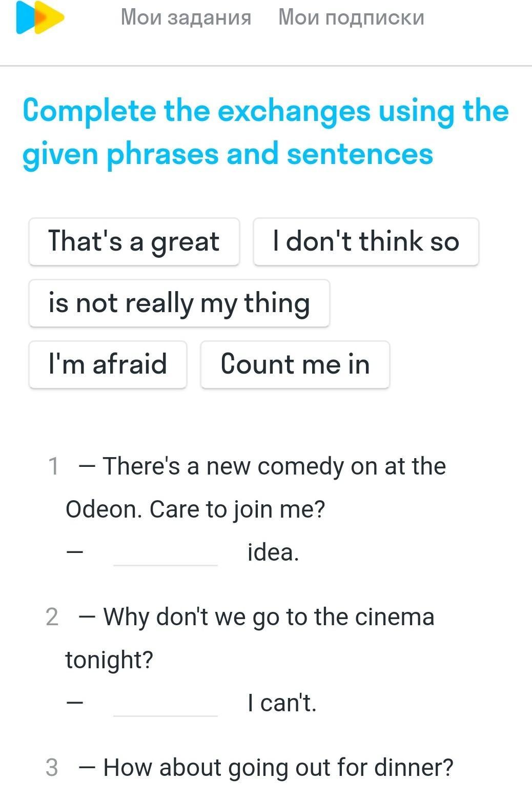
Task: Choose "is not really my thing" chip
Action: point(179,303)
